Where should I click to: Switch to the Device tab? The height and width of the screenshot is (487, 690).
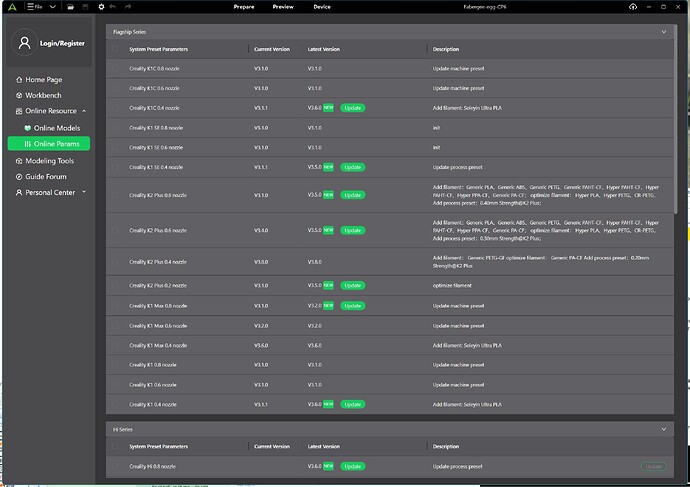pyautogui.click(x=322, y=7)
